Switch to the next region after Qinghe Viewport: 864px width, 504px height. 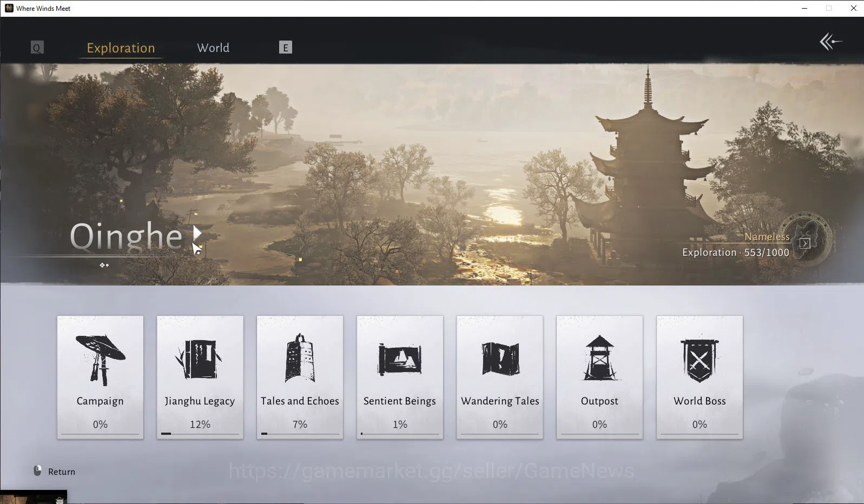197,234
